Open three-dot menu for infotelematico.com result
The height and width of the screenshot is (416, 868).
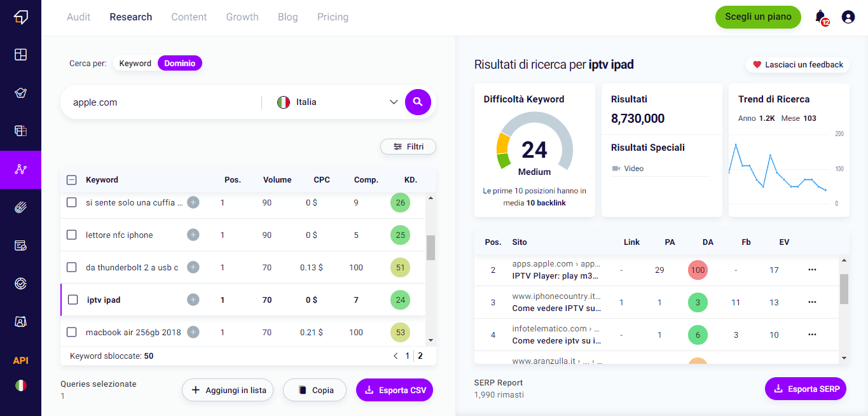812,335
